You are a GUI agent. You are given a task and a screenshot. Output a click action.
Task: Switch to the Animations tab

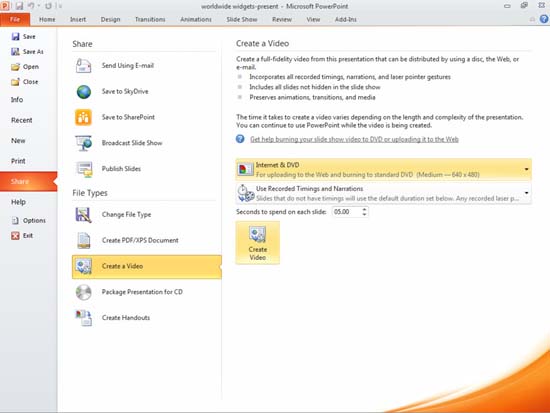click(196, 19)
